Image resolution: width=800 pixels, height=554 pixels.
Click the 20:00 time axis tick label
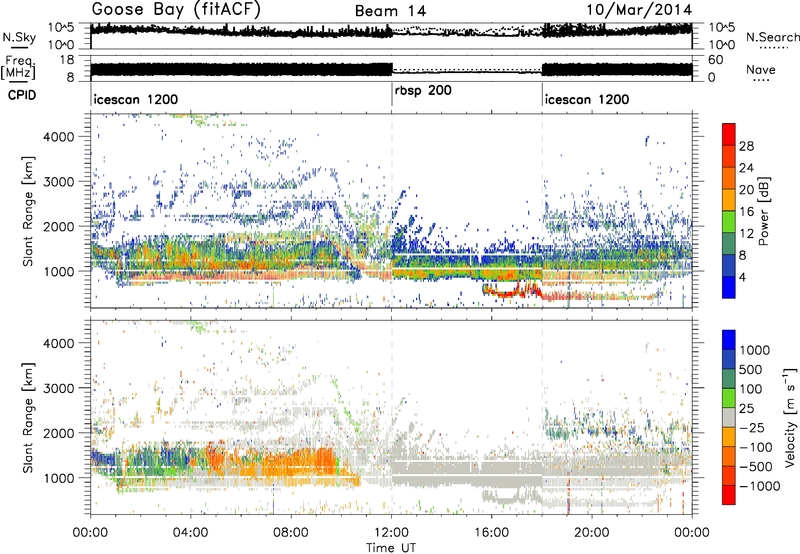[592, 533]
